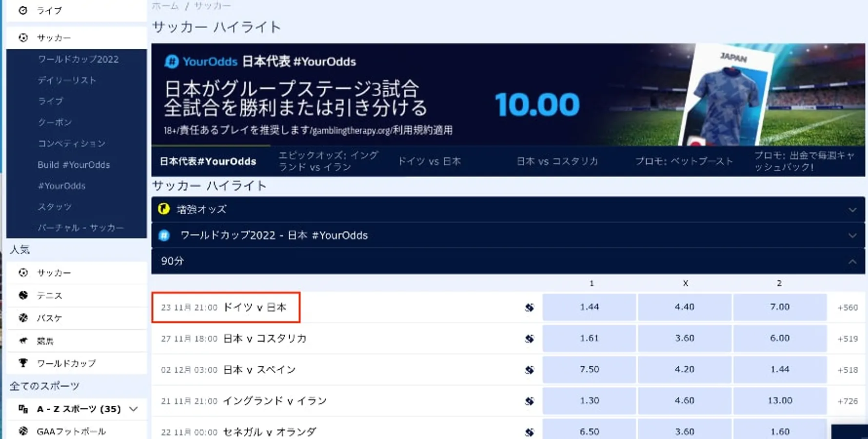Click stats icon for 日本 v スペイン
Screen dimensions: 868x439
pos(529,370)
